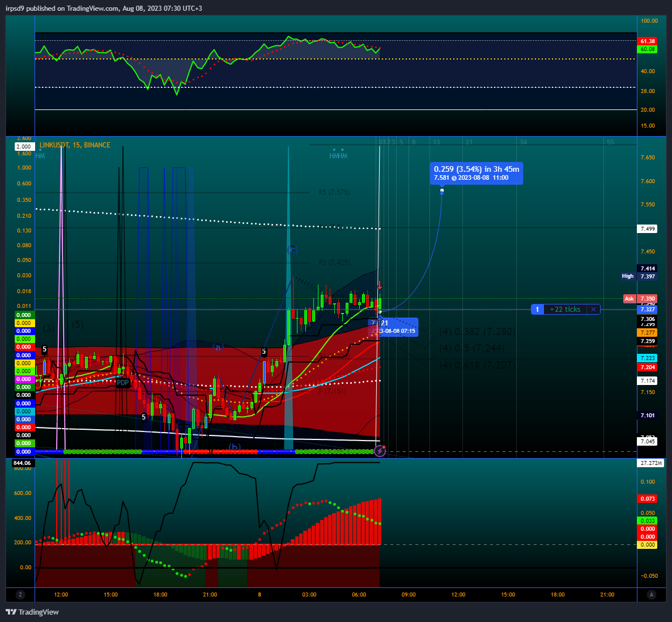Click the 7.397 high price label
672x622 pixels.
(x=647, y=276)
